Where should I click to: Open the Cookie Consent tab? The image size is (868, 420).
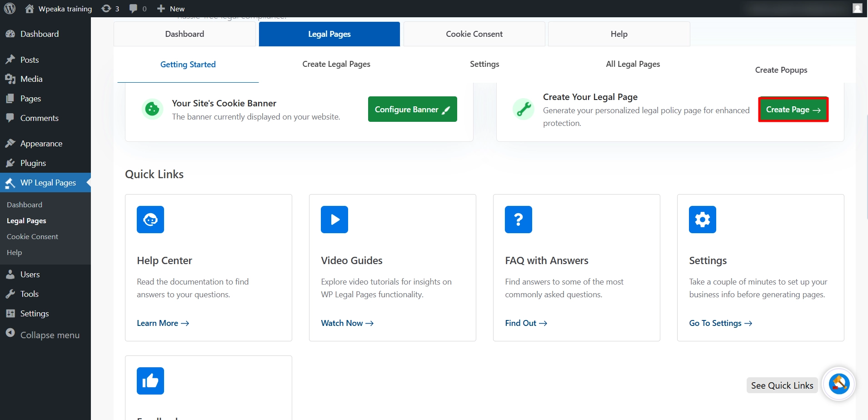tap(474, 34)
